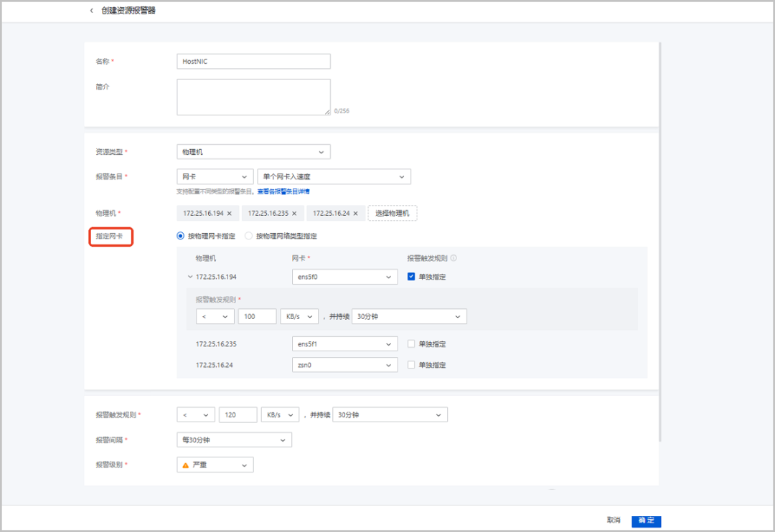
Task: Open the 报警间隔 dropdown showing 每30分钟
Action: point(234,440)
